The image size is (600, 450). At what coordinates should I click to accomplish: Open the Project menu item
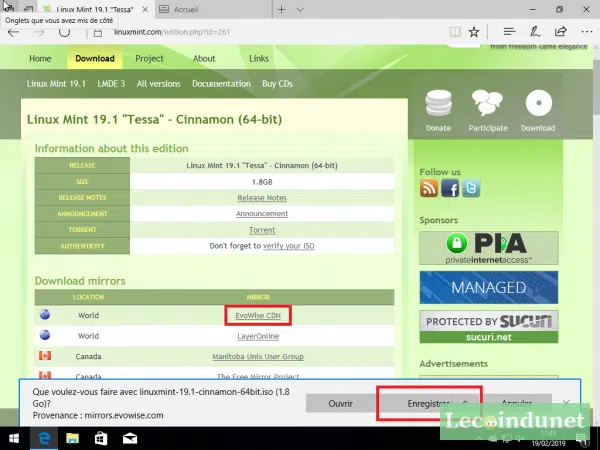(x=149, y=59)
